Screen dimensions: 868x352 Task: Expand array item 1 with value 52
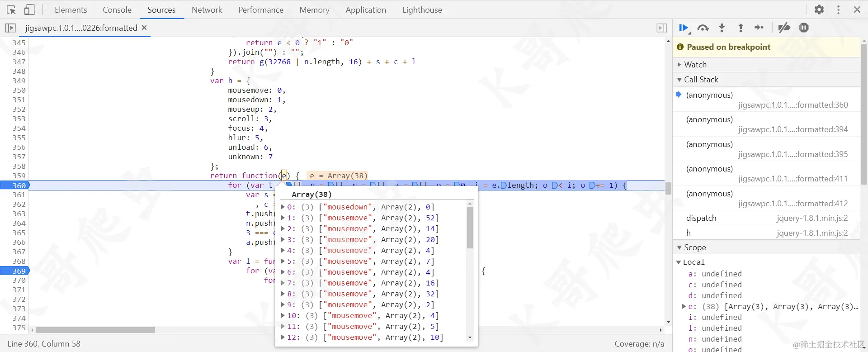283,218
